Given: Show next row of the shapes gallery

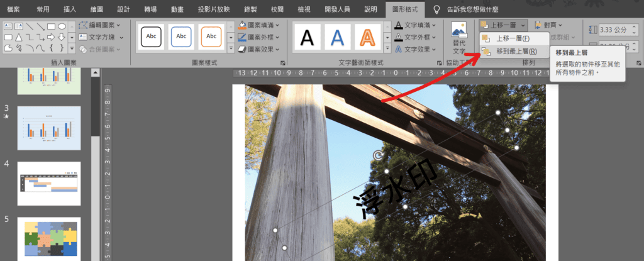Looking at the screenshot, I should coord(72,37).
